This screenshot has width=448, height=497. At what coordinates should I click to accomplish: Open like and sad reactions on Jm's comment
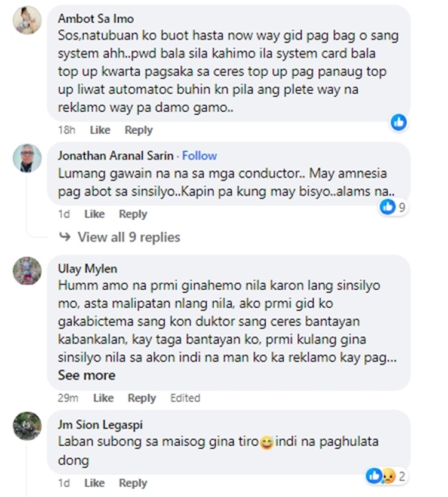385,476
